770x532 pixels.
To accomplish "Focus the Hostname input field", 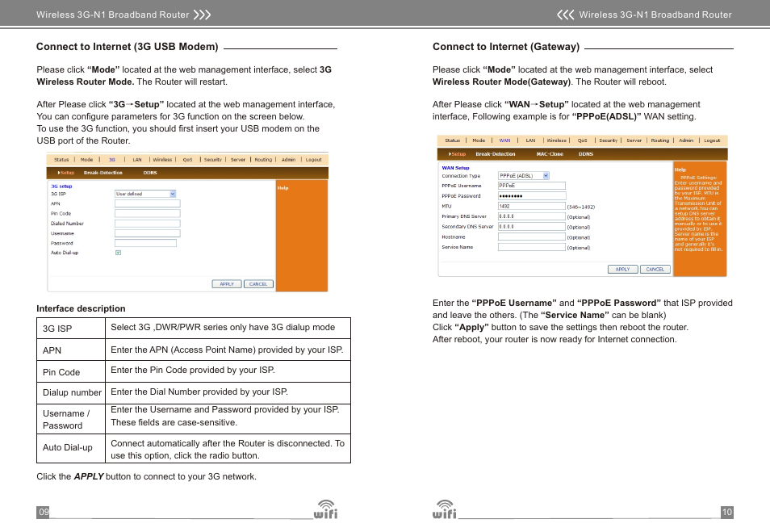I will coord(532,237).
